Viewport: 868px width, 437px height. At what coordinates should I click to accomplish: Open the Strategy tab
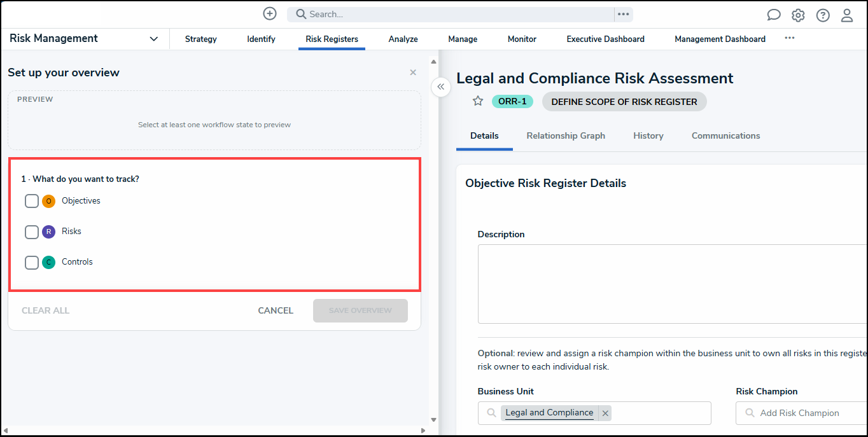(x=201, y=39)
